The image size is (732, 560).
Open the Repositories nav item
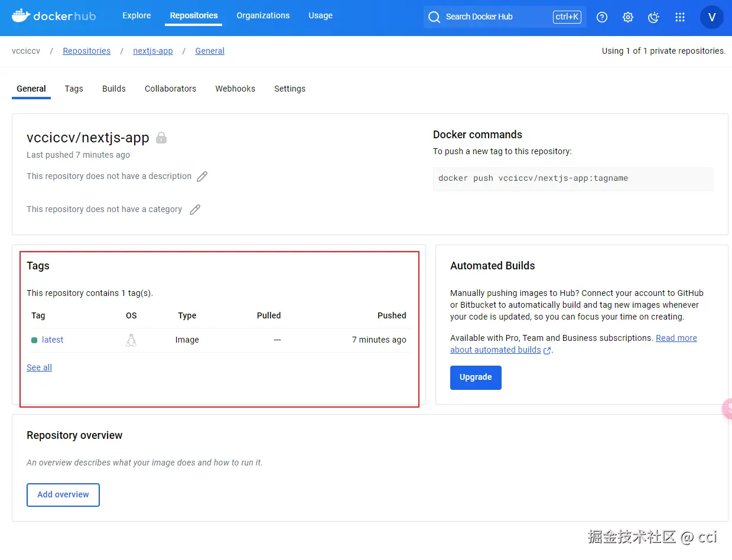click(x=194, y=15)
